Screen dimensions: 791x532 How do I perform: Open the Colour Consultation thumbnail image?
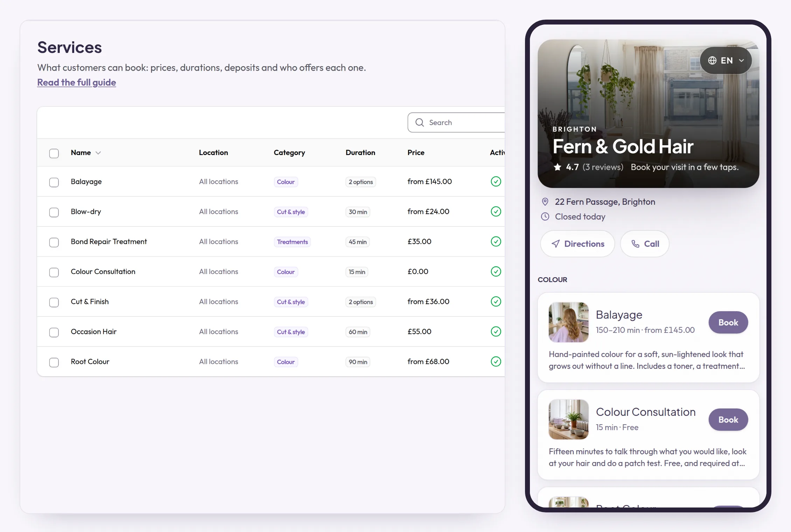pos(568,420)
